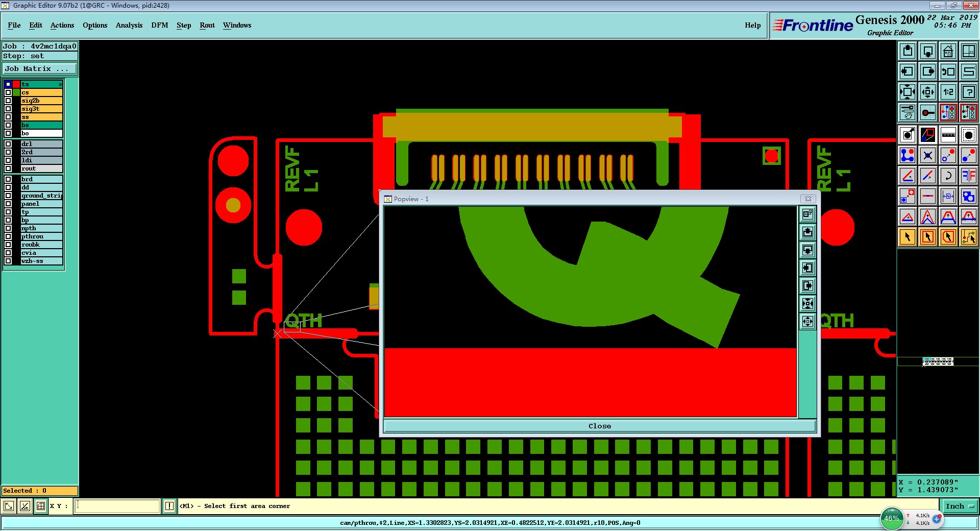Toggle display of the pthrou layer
980x531 pixels.
[x=8, y=236]
